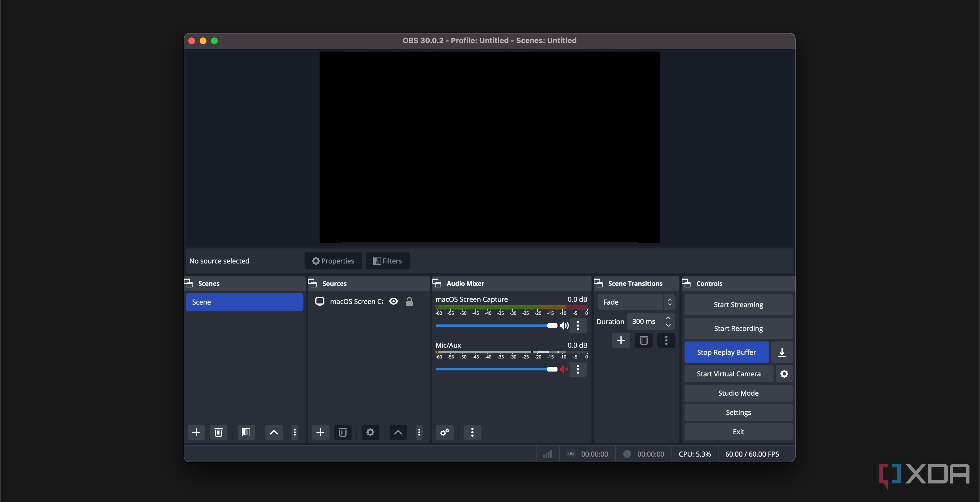Hide the macOS Screen Capture source

394,301
